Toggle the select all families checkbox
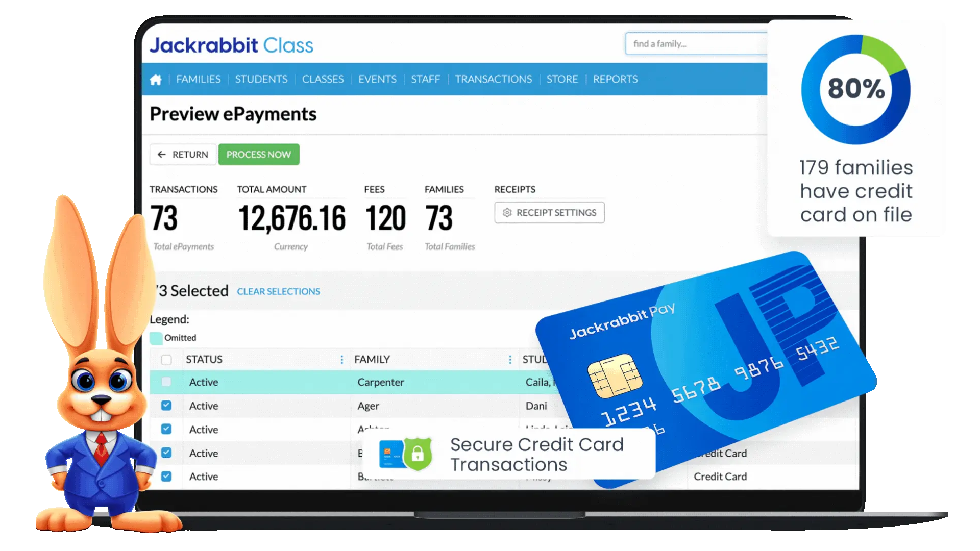Viewport: 980px width, 551px height. 165,359
